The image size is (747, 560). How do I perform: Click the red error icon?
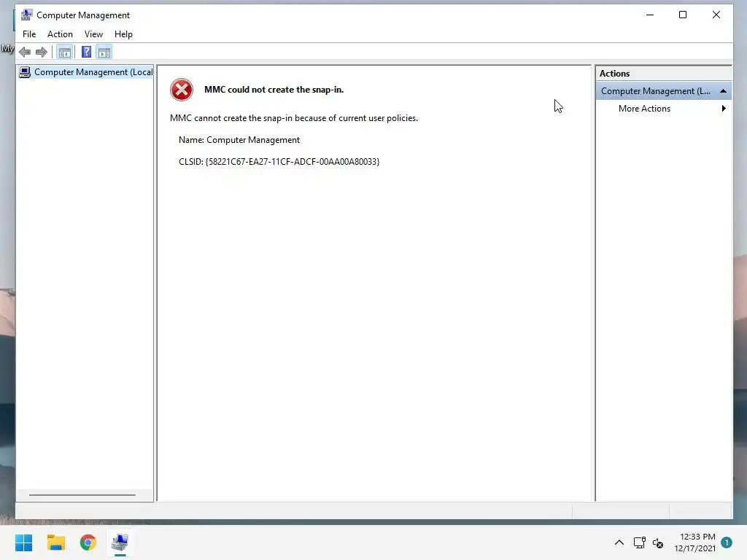coord(182,90)
